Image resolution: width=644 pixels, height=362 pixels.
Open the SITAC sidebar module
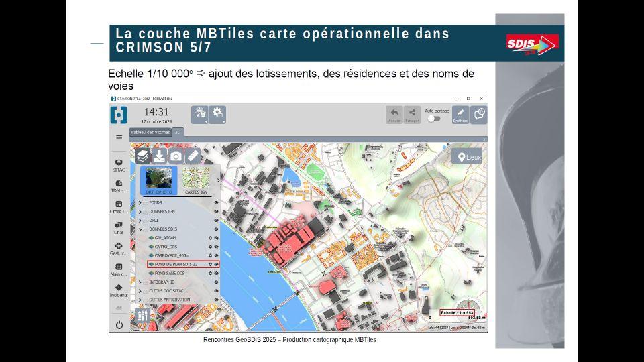(x=119, y=166)
